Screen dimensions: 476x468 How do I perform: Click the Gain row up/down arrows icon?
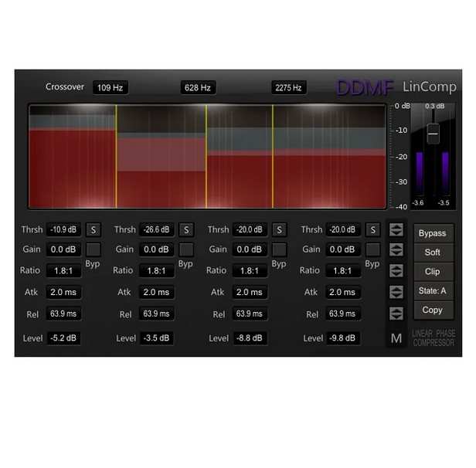(396, 249)
